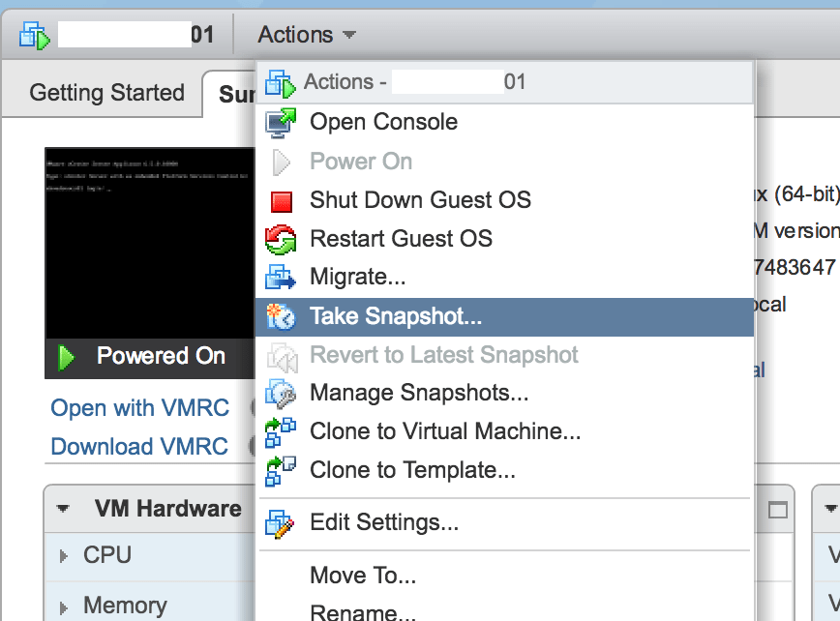Click the Manage Snapshots icon
840x621 pixels.
click(281, 393)
